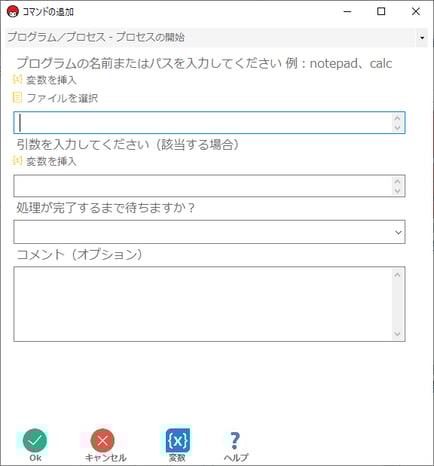The height and width of the screenshot is (466, 434).
Task: Click the file icon beside ファイルを選択
Action: click(x=17, y=98)
